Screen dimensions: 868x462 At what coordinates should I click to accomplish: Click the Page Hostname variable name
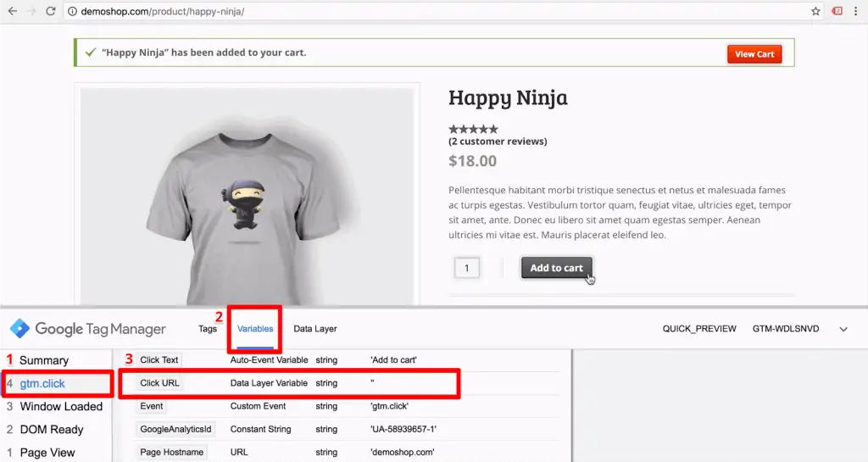tap(171, 452)
